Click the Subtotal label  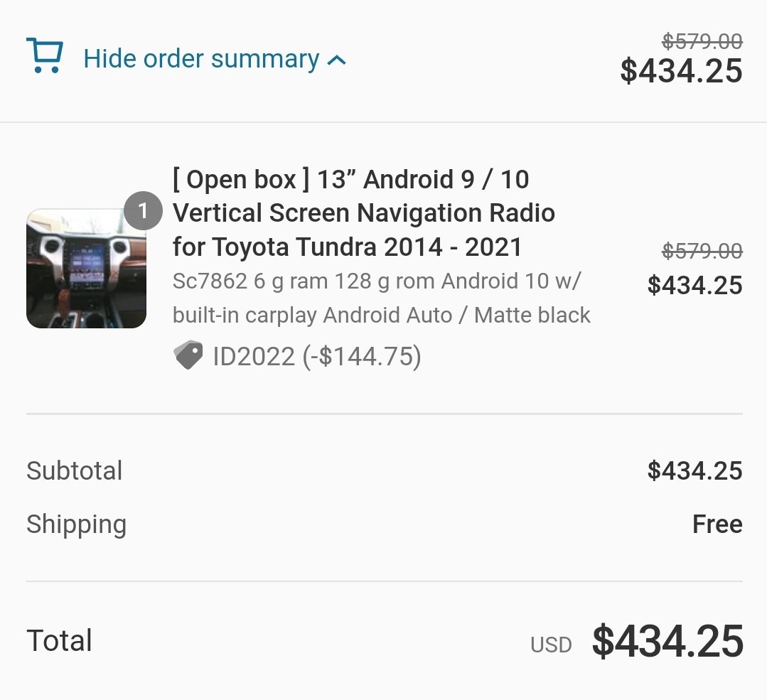75,470
